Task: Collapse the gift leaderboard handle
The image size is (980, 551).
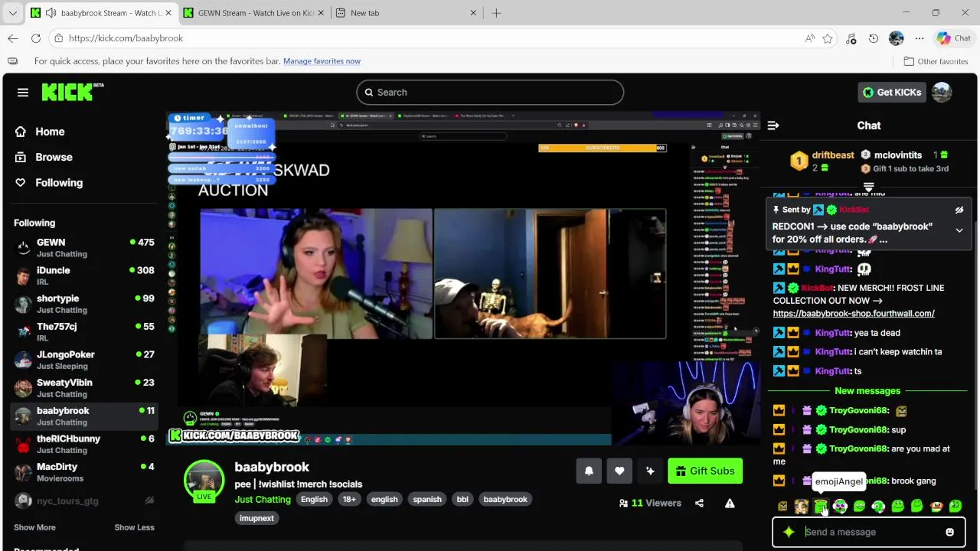Action: 868,186
